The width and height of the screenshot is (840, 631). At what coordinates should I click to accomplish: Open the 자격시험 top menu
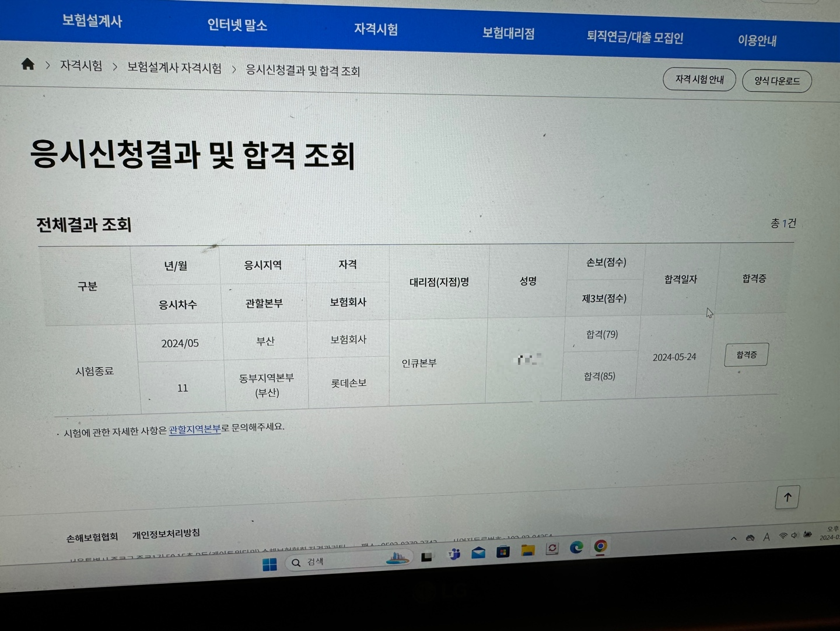376,29
